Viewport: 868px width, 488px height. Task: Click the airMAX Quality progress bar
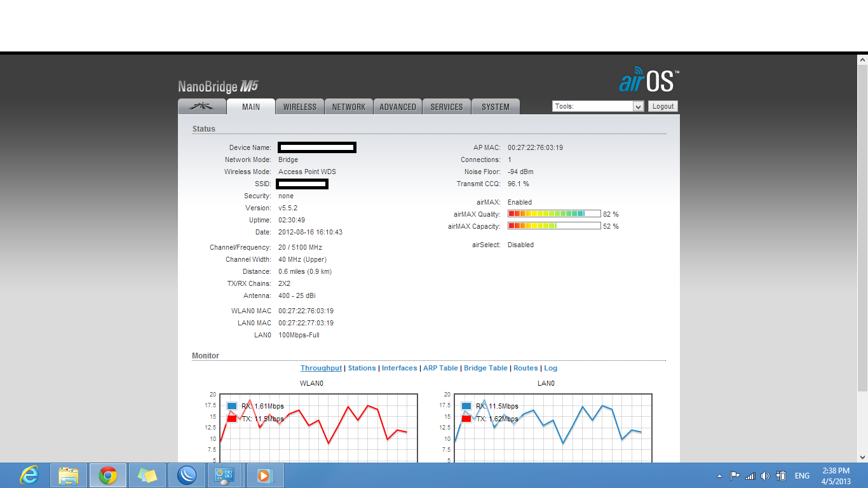pos(553,213)
